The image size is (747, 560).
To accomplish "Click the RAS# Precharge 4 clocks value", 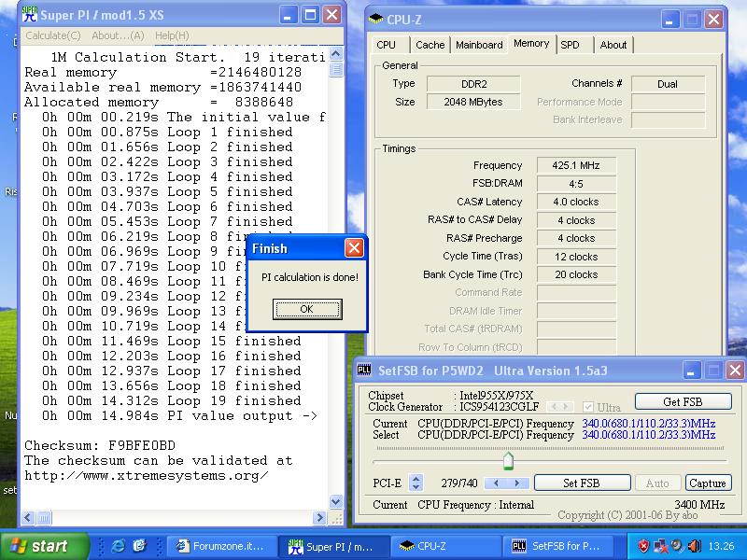I will [576, 238].
